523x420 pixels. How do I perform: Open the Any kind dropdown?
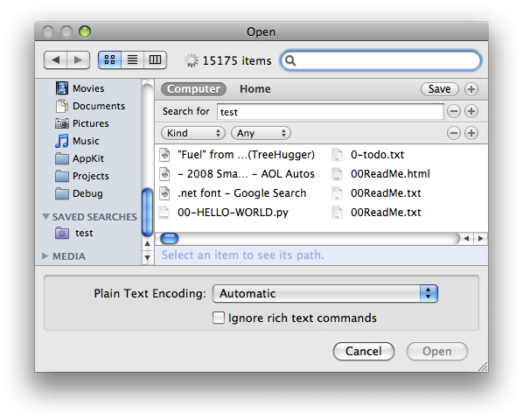[261, 133]
